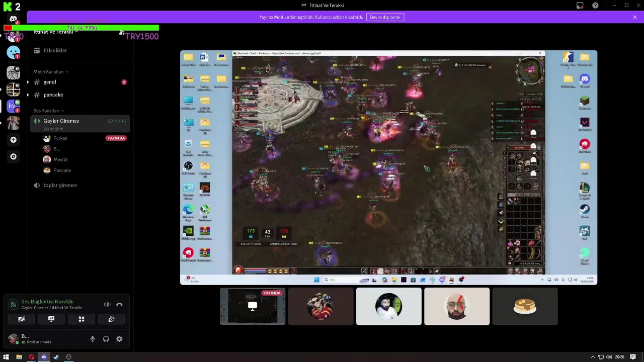The width and height of the screenshot is (644, 362).
Task: Select the red face-paint avatar participant tile
Action: [x=457, y=306]
